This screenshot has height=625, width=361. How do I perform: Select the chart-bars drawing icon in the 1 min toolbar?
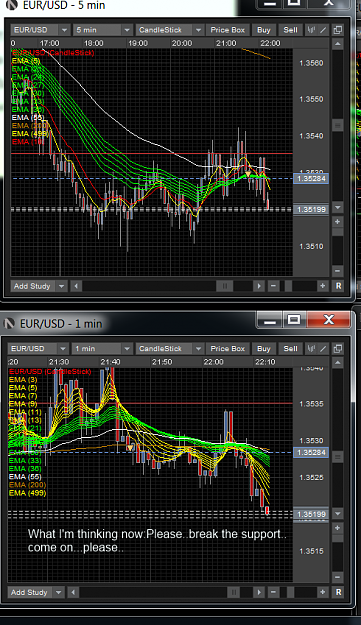(311, 349)
